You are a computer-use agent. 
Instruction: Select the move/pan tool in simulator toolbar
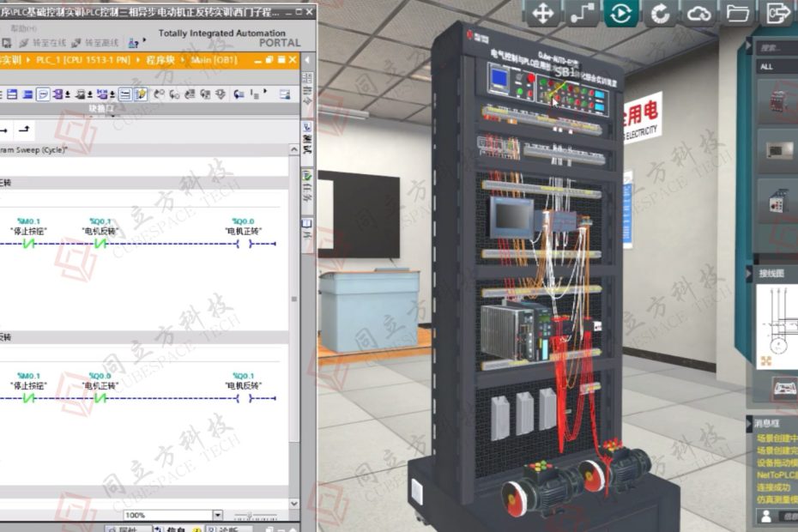tap(542, 13)
